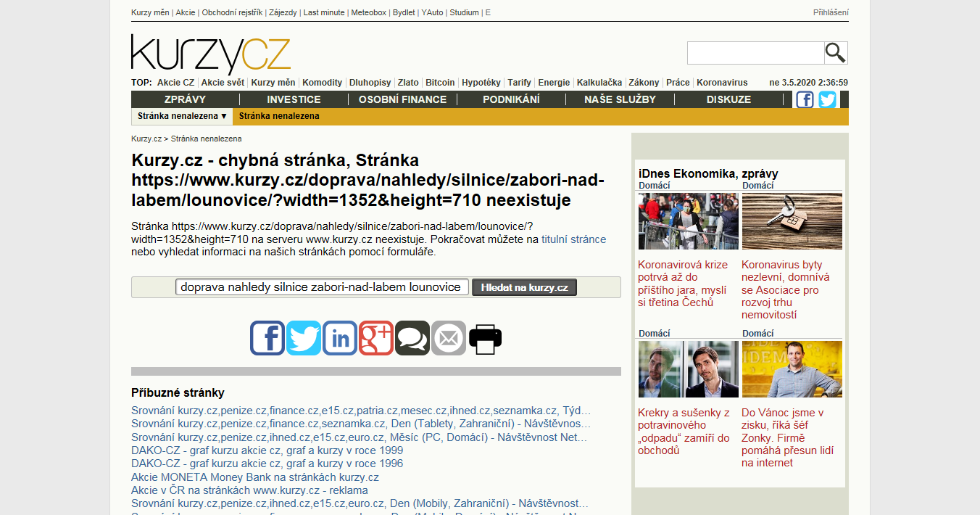Open the DISKUZE menu
This screenshot has width=980, height=515.
pos(728,99)
